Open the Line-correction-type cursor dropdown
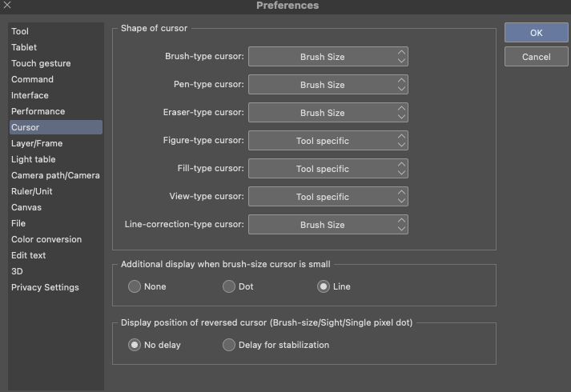This screenshot has height=392, width=571. click(328, 225)
